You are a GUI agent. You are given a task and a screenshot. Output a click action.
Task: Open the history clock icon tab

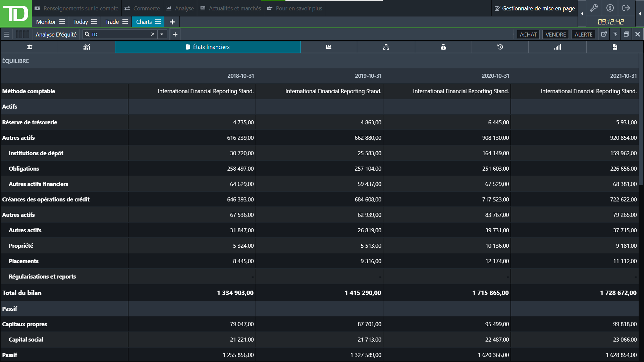tap(500, 47)
